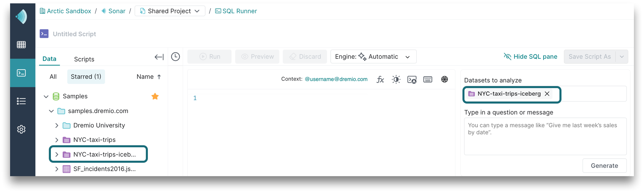644x193 pixels.
Task: Open the Arctic Sandbox breadcrumb link
Action: (65, 11)
